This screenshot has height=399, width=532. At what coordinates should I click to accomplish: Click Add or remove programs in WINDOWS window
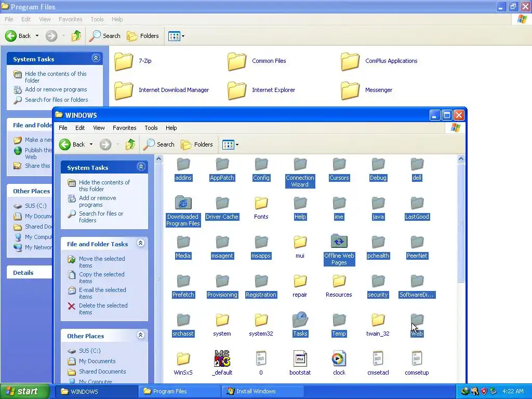[x=97, y=202]
